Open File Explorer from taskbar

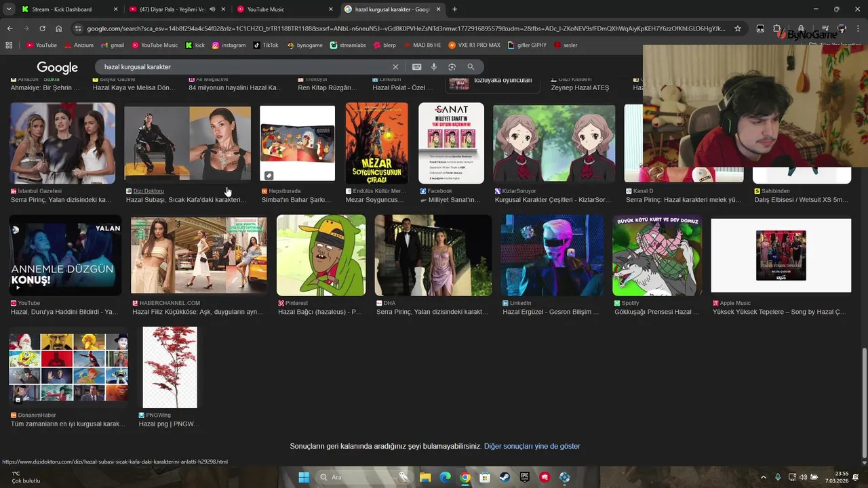pyautogui.click(x=425, y=477)
